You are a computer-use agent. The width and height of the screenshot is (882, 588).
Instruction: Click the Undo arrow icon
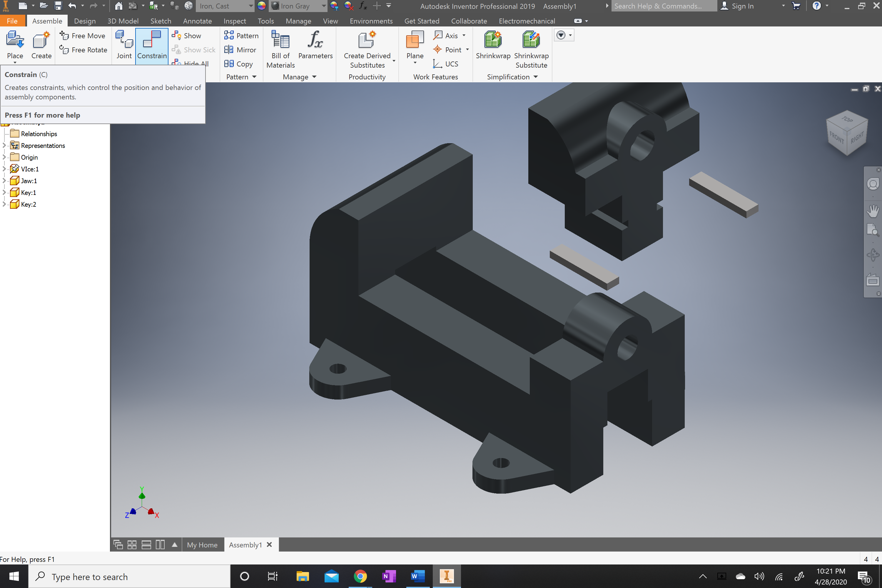[x=72, y=6]
